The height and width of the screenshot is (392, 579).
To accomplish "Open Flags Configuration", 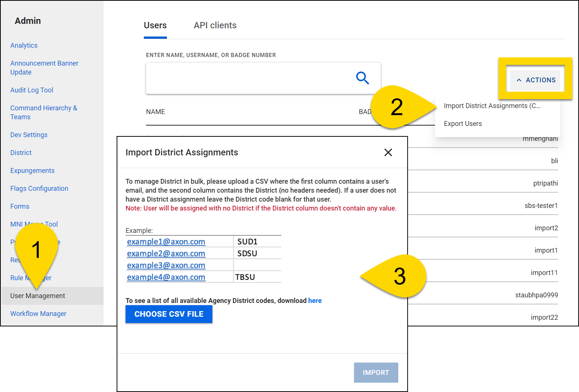I will tap(39, 188).
